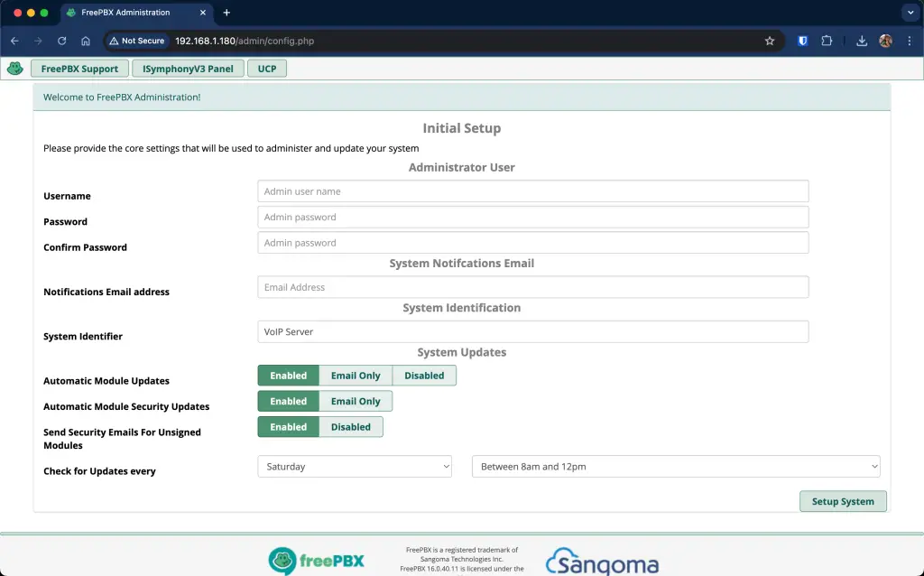
Task: Open the 'Between 8am and 12pm' time dropdown
Action: [x=675, y=466]
